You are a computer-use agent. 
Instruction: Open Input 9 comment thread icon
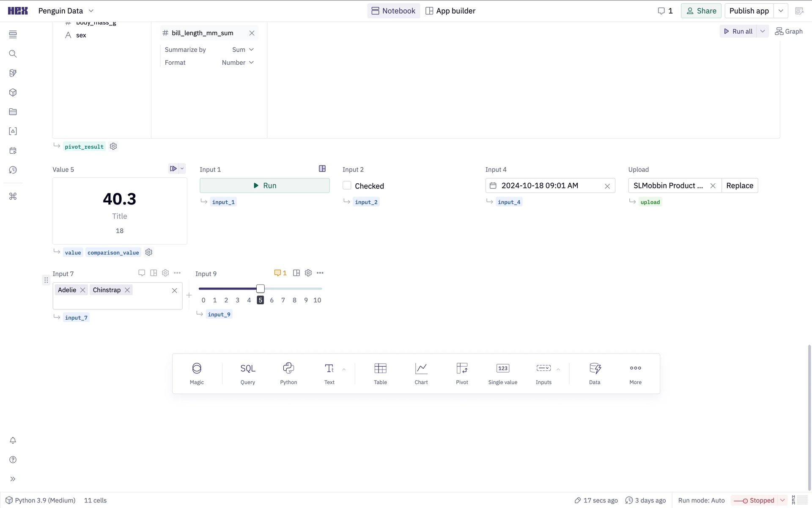(280, 273)
